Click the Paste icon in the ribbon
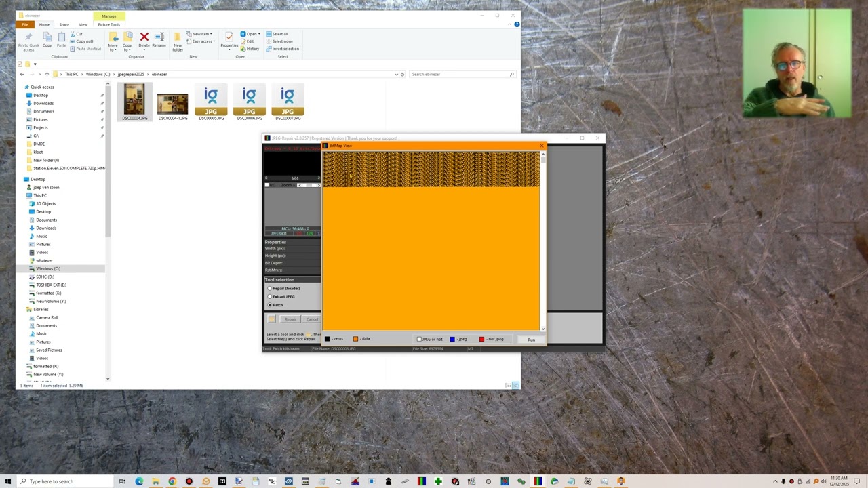This screenshot has height=488, width=868. click(62, 37)
